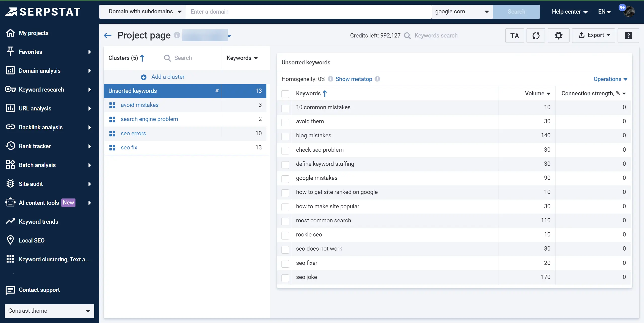
Task: Expand the Operations menu in unsorted keywords
Action: pyautogui.click(x=611, y=79)
